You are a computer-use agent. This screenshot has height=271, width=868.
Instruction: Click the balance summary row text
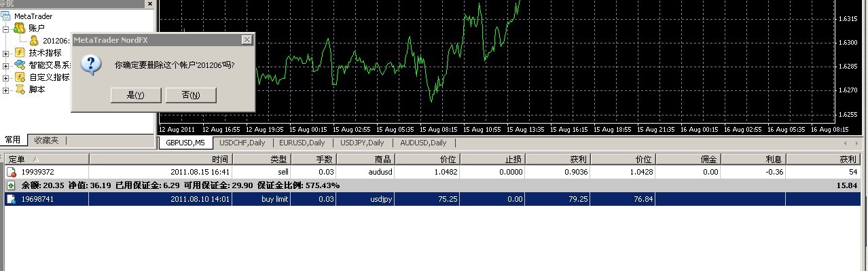pyautogui.click(x=181, y=185)
